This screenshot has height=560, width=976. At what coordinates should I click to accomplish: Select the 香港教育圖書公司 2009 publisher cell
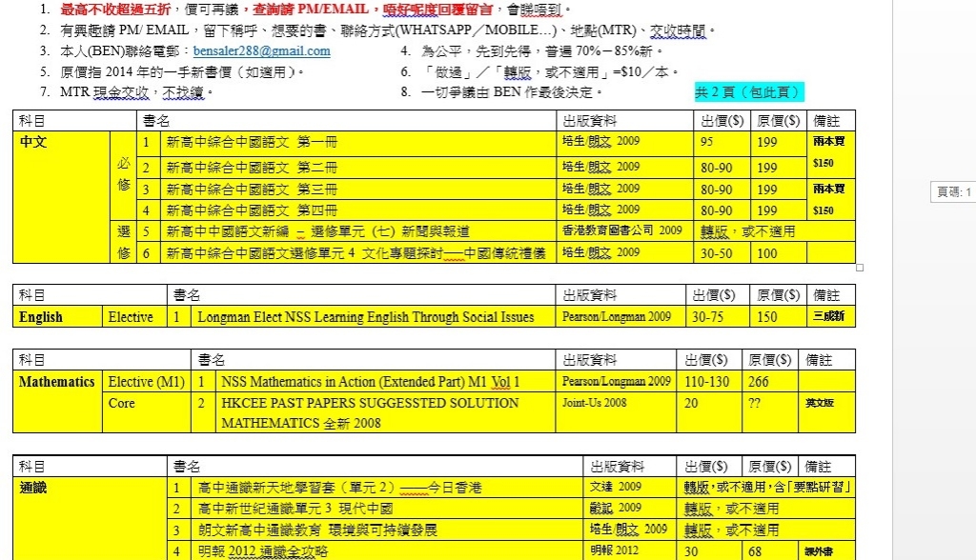click(621, 230)
